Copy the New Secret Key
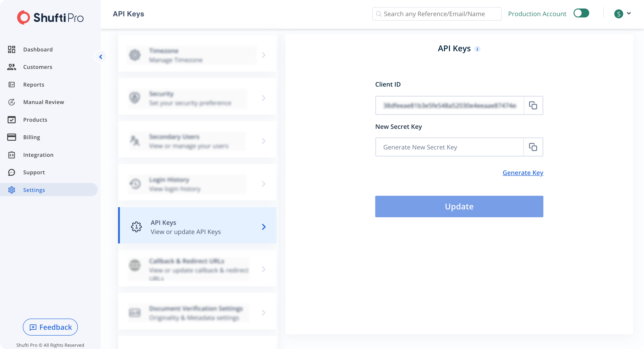The image size is (644, 349). coord(533,147)
